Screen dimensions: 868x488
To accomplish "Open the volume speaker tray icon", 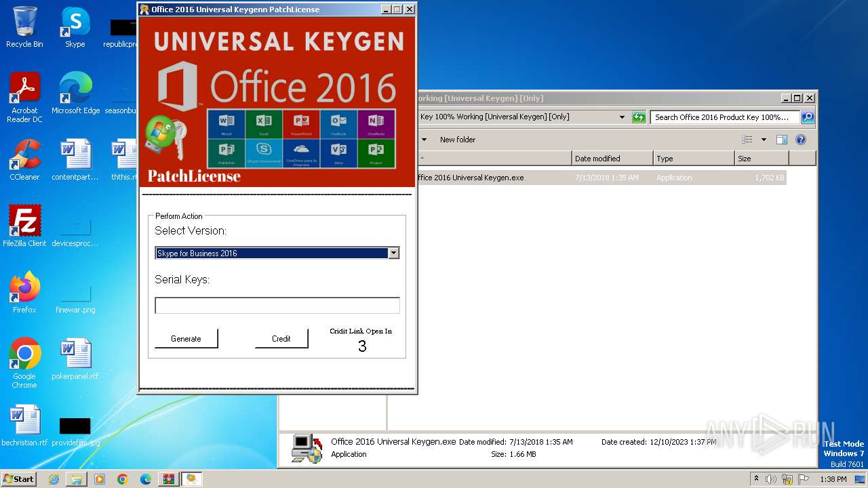I will point(771,479).
